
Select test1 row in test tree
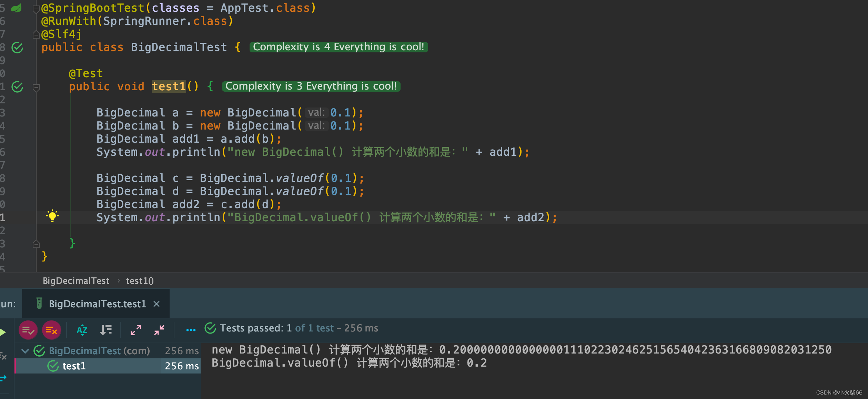pyautogui.click(x=108, y=366)
